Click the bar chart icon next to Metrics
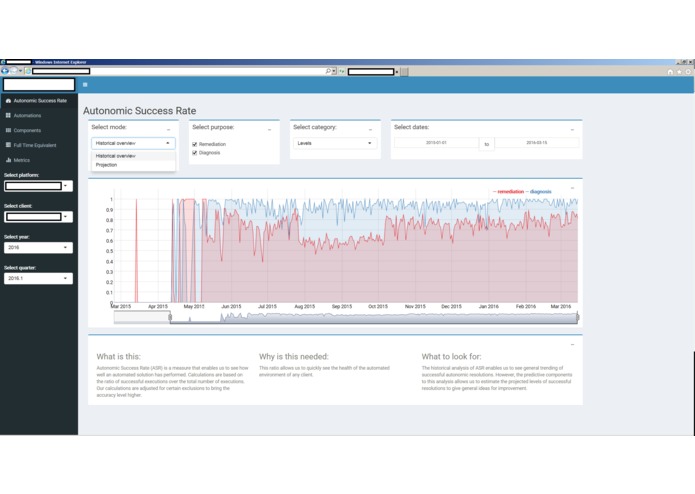Screen dimensions: 695x494 tap(8, 160)
